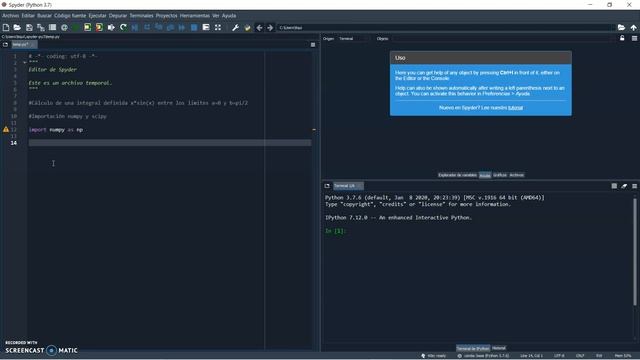Continue debugging execution icon
This screenshot has width=640, height=360.
(x=182, y=27)
